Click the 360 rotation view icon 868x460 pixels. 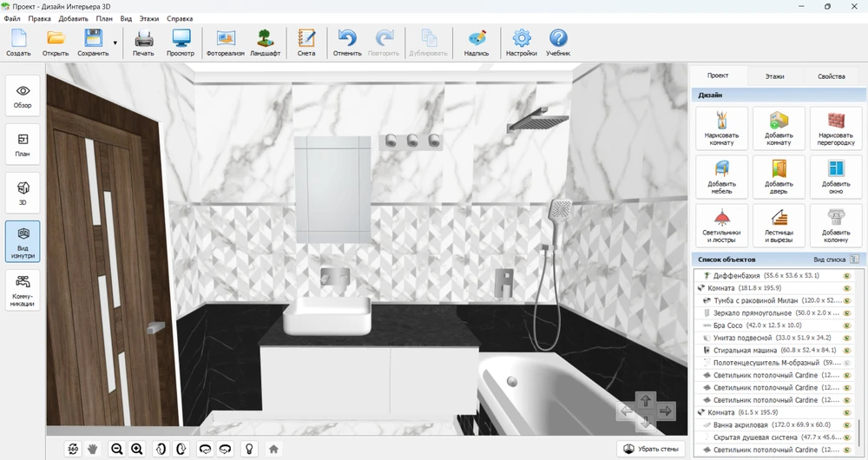coord(74,449)
